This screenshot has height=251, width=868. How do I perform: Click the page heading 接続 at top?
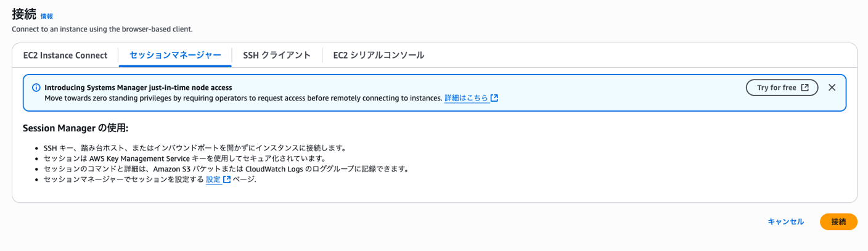coord(24,14)
